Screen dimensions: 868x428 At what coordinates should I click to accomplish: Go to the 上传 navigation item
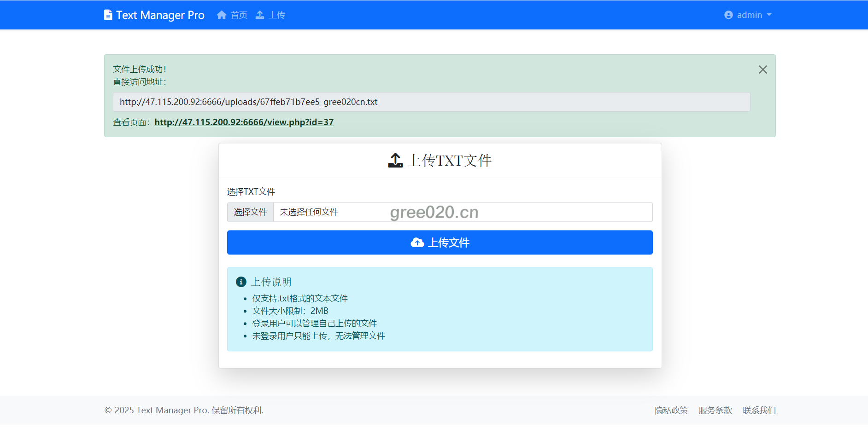pos(277,15)
